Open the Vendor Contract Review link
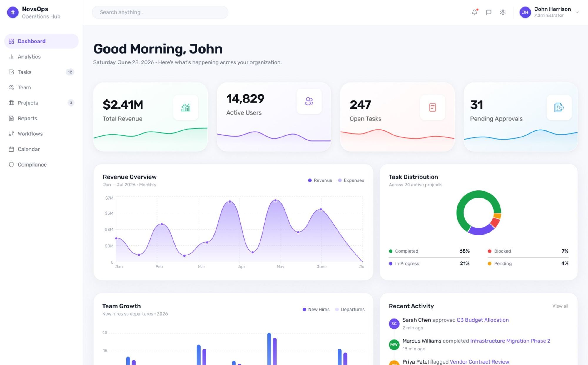 pos(479,362)
